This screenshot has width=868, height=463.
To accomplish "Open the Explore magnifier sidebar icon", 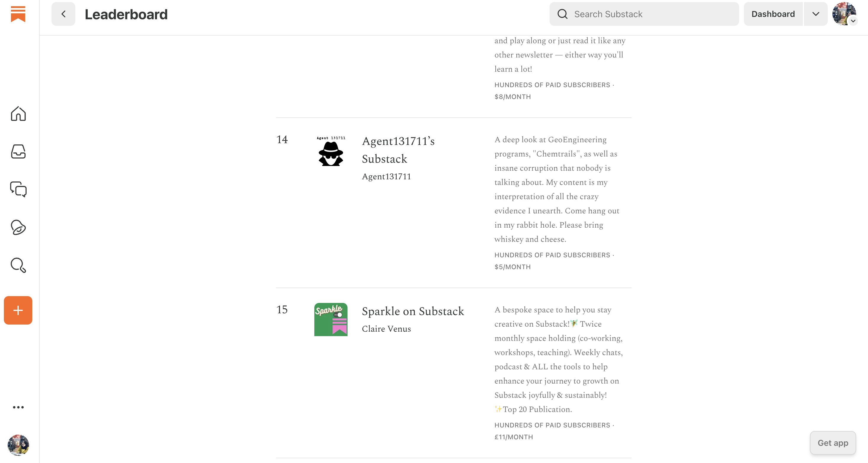I will click(x=18, y=265).
